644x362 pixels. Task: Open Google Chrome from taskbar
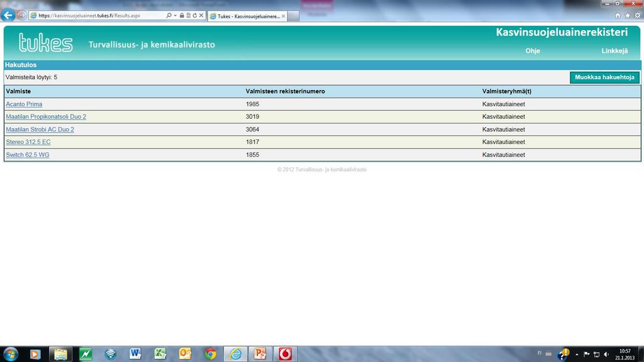tap(210, 354)
